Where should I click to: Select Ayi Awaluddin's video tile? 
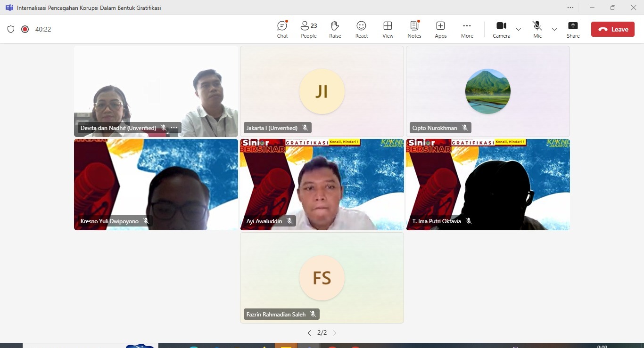[322, 184]
